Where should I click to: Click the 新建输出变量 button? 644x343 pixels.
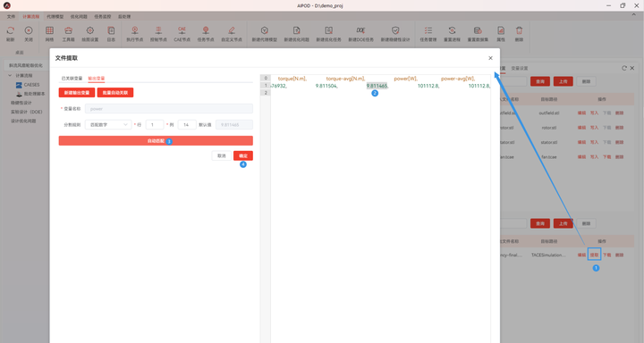click(77, 93)
